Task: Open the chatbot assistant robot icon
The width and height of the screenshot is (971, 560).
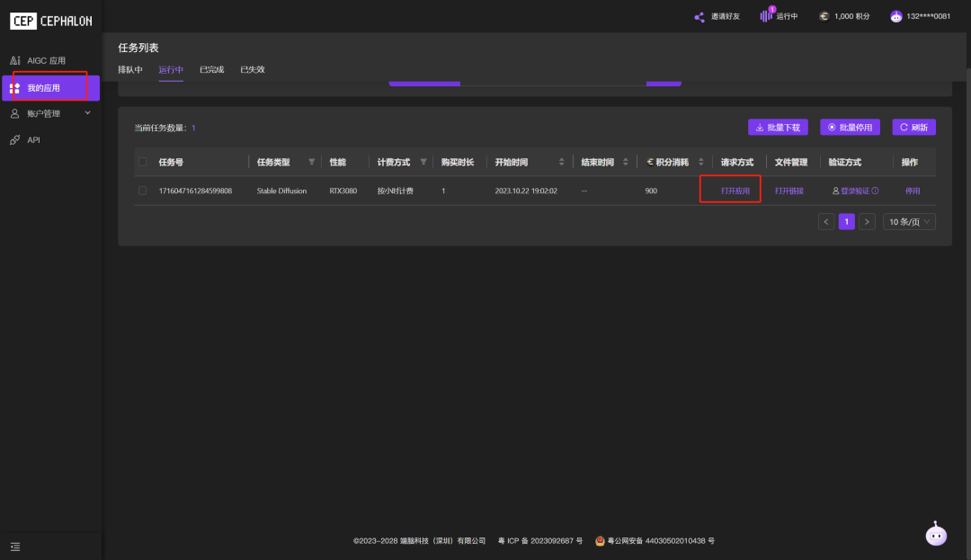Action: 936,535
